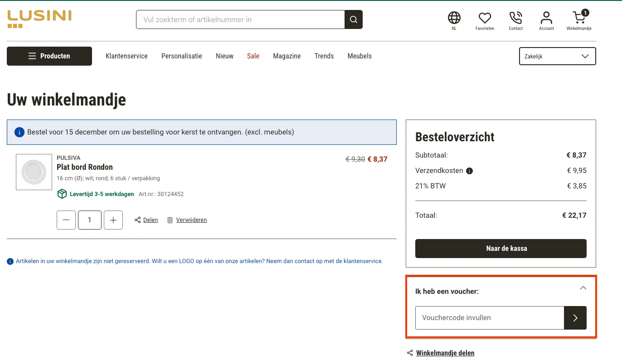Image resolution: width=622 pixels, height=364 pixels.
Task: Submit voucher with the arrow button
Action: pos(575,318)
